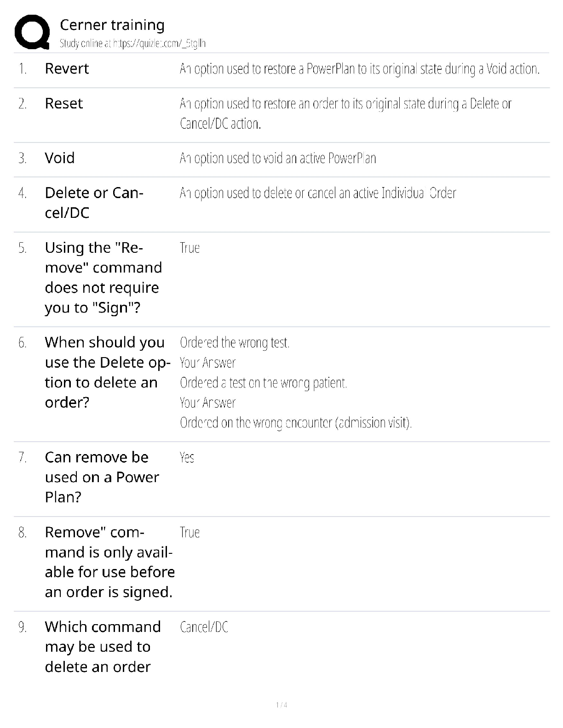Click the "Yes" answer for item 7
The width and height of the screenshot is (563, 728).
click(187, 457)
